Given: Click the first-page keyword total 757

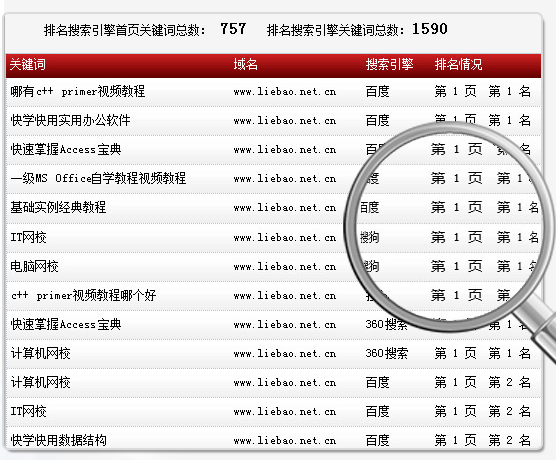Looking at the screenshot, I should coord(233,29).
